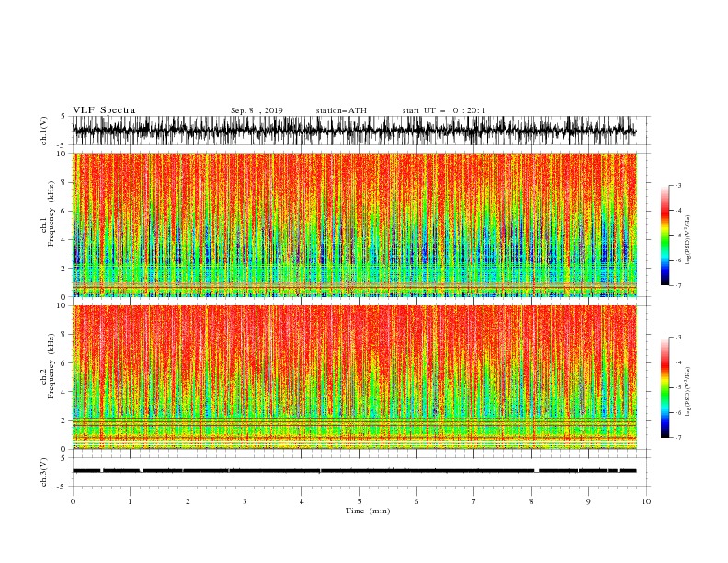Click the 'Time (min)' axis label
This screenshot has height=563, width=728.
368,511
